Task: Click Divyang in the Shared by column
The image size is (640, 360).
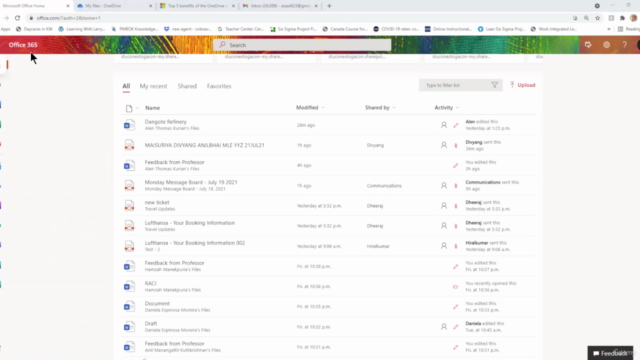Action: pos(375,145)
